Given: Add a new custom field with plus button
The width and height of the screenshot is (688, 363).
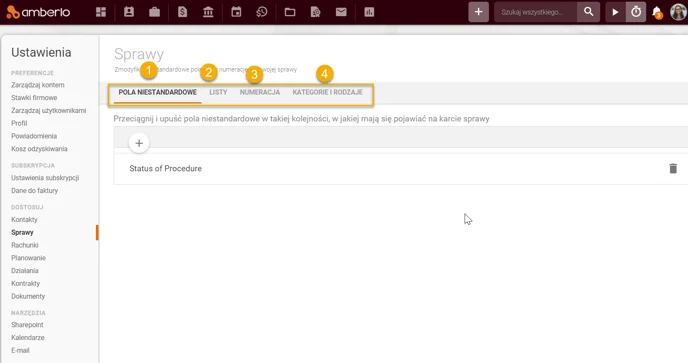Looking at the screenshot, I should point(139,143).
